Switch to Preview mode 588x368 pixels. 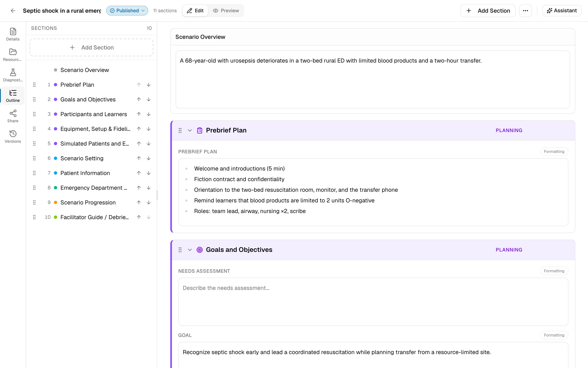tap(226, 10)
